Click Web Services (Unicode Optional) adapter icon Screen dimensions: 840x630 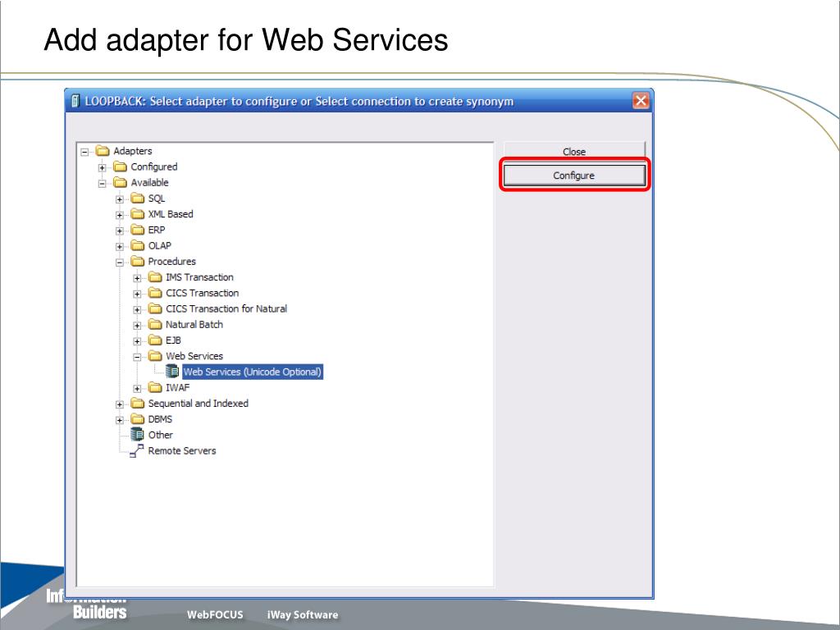tap(172, 371)
